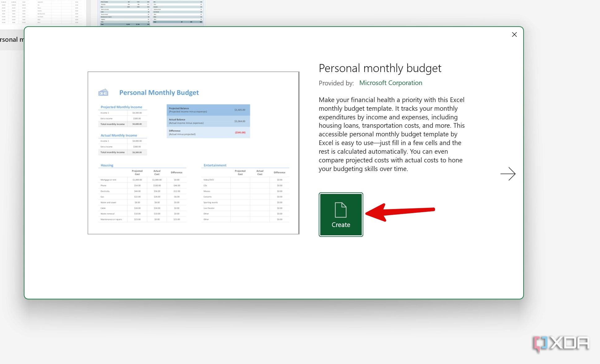The image size is (600, 364).
Task: Click the Personal monthly budget dialog heading
Action: (380, 68)
